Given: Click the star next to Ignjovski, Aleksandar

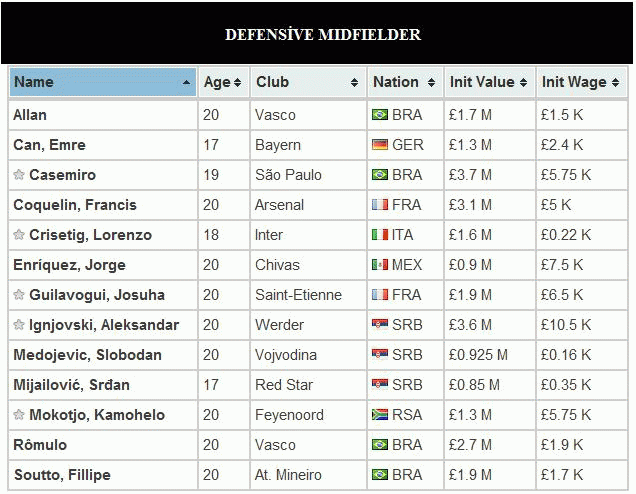Looking at the screenshot, I should (19, 324).
